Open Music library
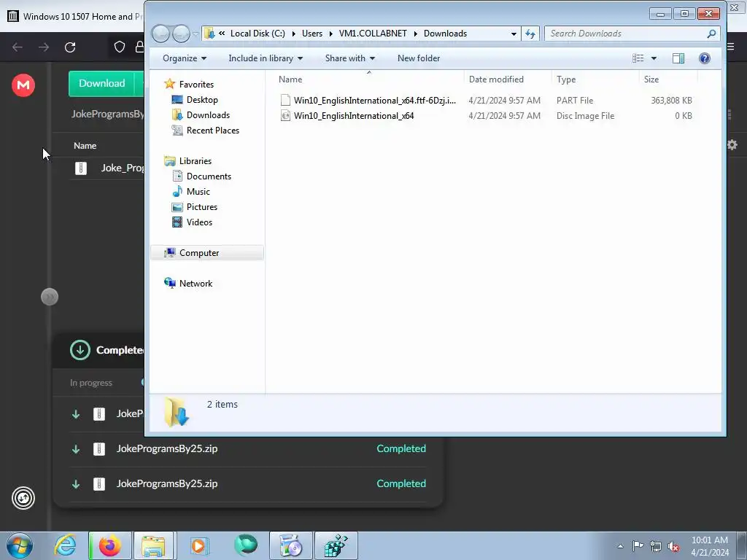 pyautogui.click(x=198, y=192)
